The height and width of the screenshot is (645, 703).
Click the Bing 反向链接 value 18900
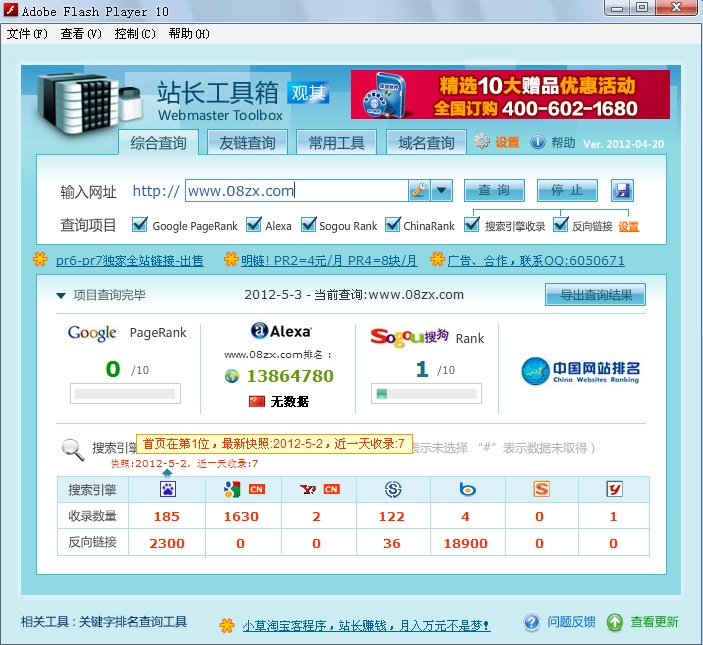click(x=465, y=543)
